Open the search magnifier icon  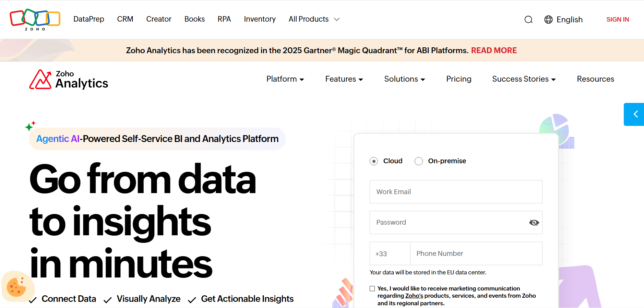pyautogui.click(x=528, y=20)
